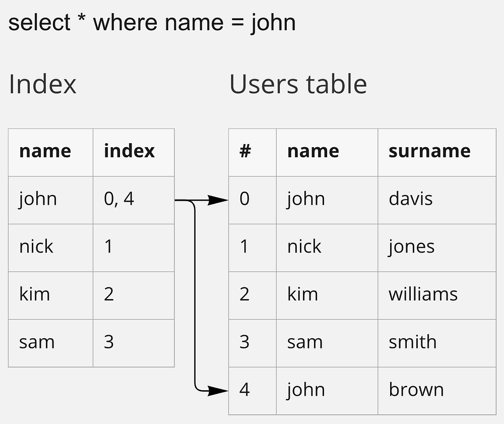Click the 'john' cell in the Index table
This screenshot has width=504, height=424.
pos(50,200)
